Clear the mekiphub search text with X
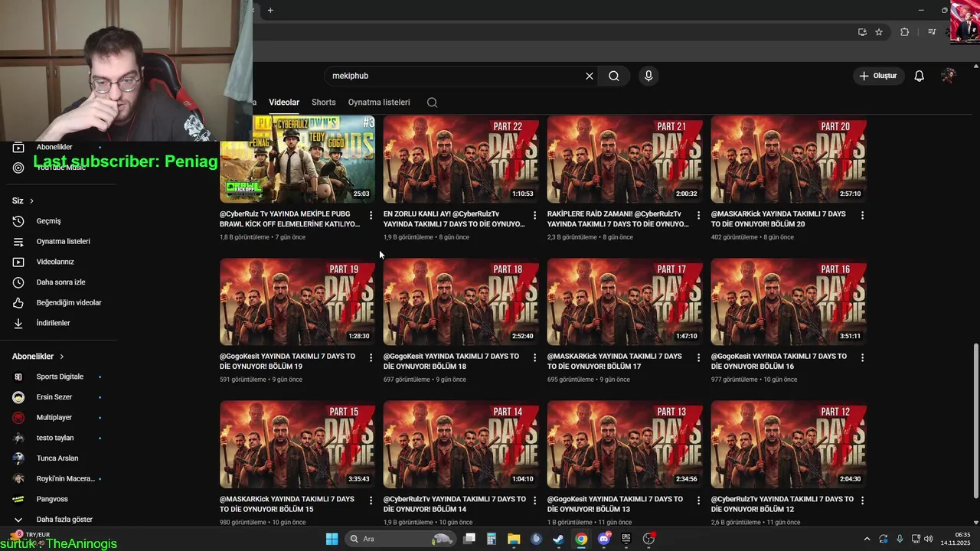 pos(590,76)
